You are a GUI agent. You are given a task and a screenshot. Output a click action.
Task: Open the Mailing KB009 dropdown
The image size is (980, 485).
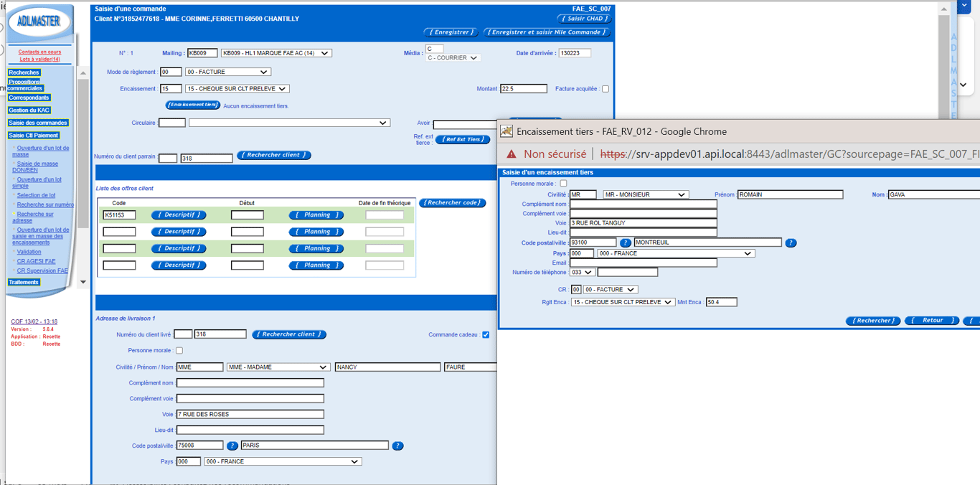(276, 53)
